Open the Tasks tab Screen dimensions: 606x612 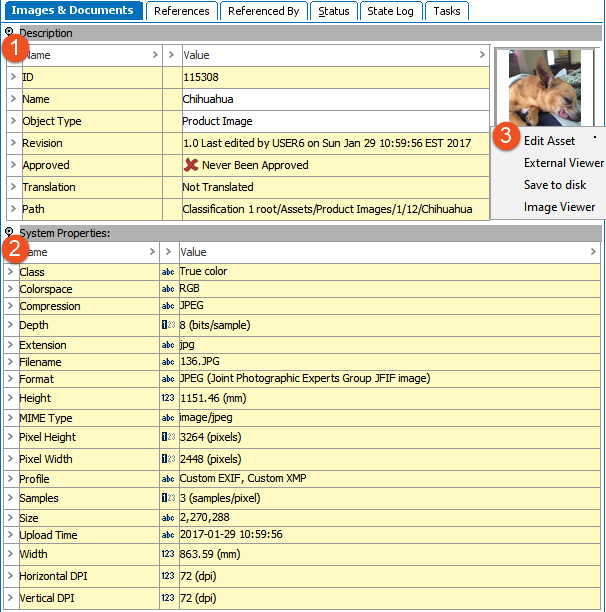(x=447, y=11)
